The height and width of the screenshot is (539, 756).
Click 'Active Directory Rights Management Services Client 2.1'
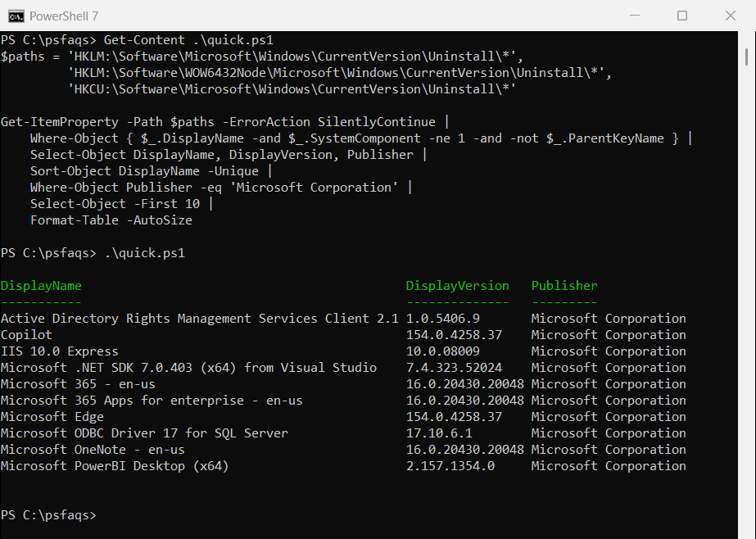(200, 318)
